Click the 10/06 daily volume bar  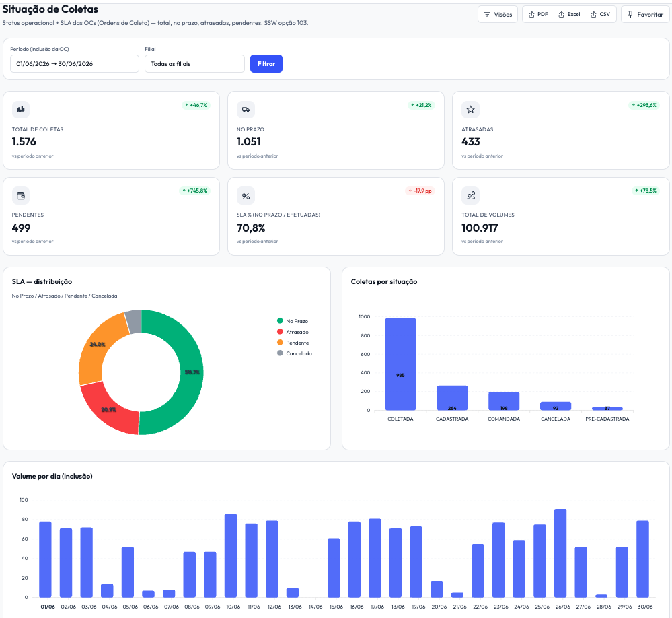(x=231, y=555)
